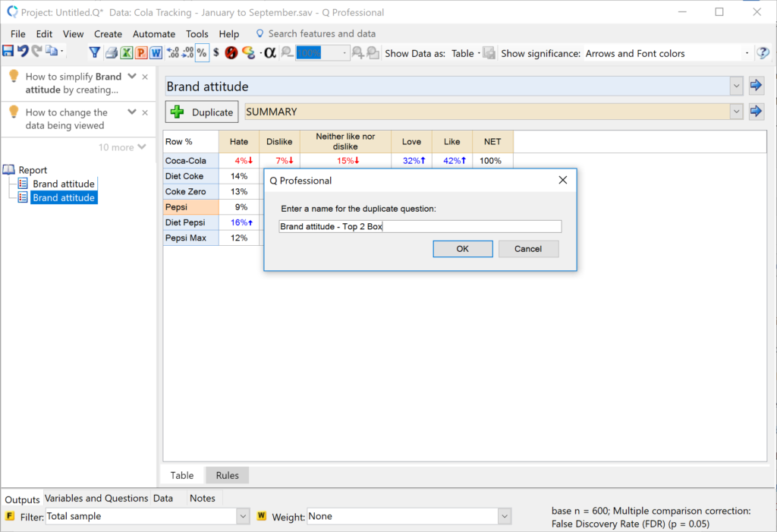Viewport: 777px width, 532px height.
Task: Open the Show Data as Table dropdown
Action: 466,54
